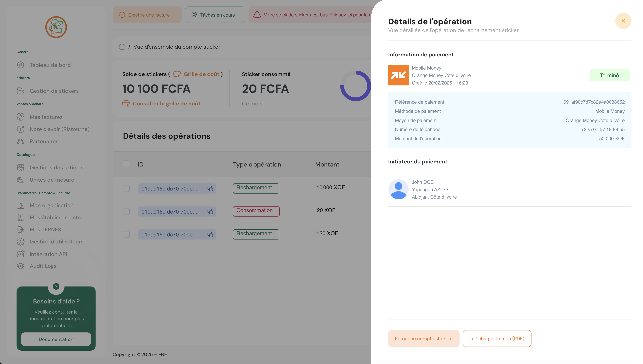Screen dimensions: 643x364
Task: Click the Note d'avoir (Ristourne) icon
Action: (21, 129)
